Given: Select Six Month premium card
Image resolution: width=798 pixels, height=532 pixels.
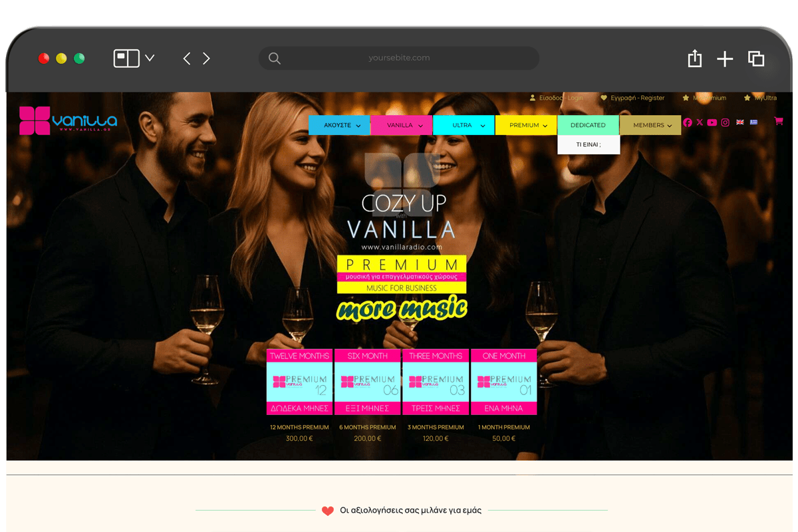Looking at the screenshot, I should click(x=368, y=382).
